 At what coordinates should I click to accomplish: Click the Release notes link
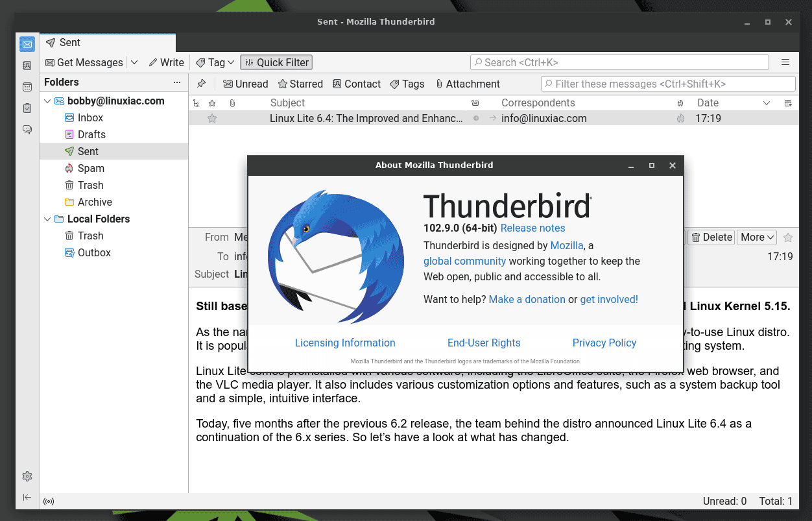coord(532,228)
